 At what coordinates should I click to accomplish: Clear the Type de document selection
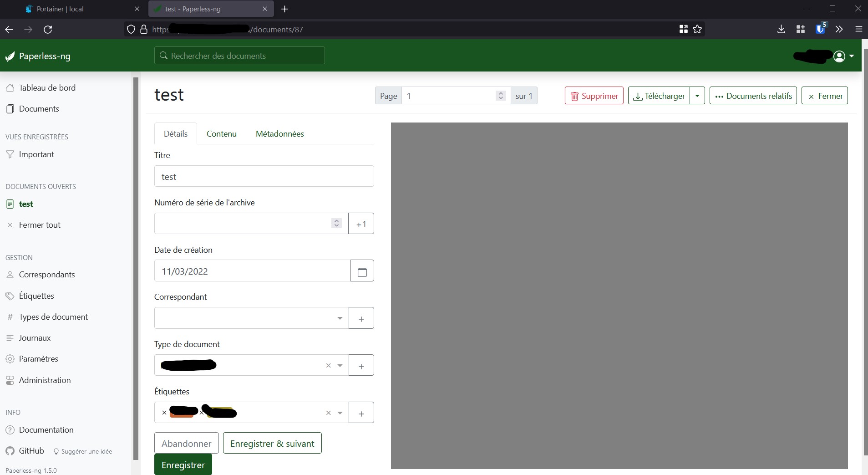click(328, 366)
